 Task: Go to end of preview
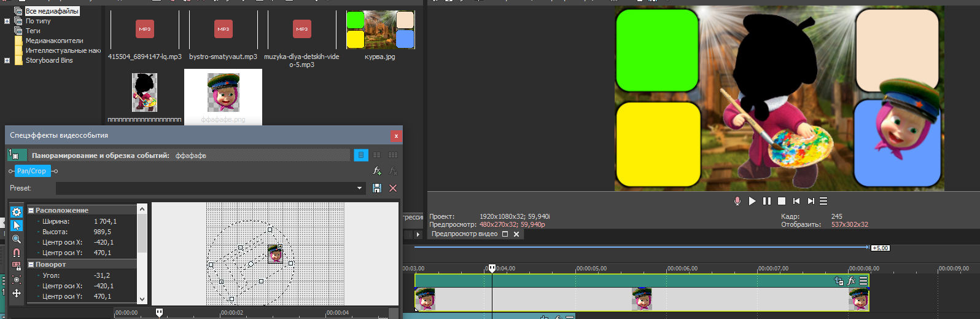[x=811, y=201]
